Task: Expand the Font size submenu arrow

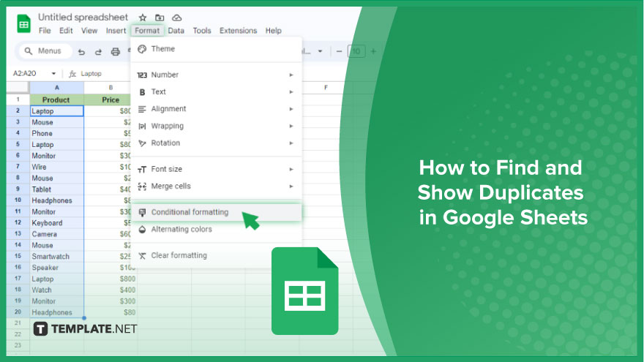Action: 291,169
